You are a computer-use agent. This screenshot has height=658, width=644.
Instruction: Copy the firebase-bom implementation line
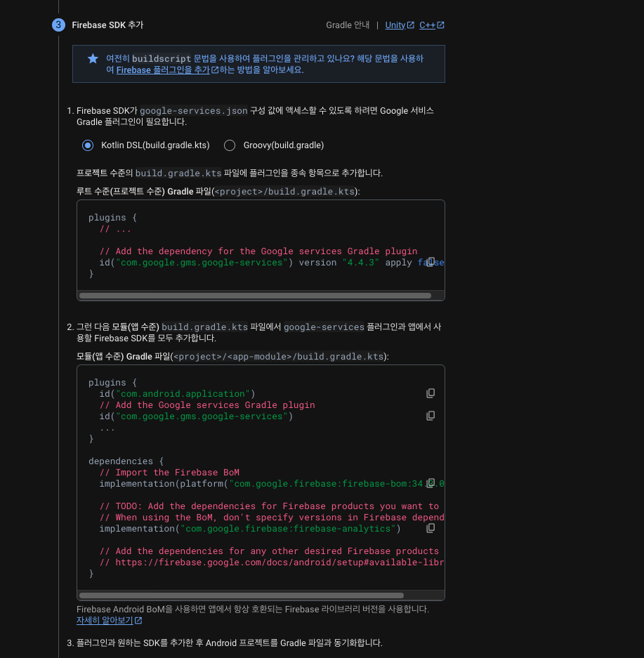[x=431, y=483]
